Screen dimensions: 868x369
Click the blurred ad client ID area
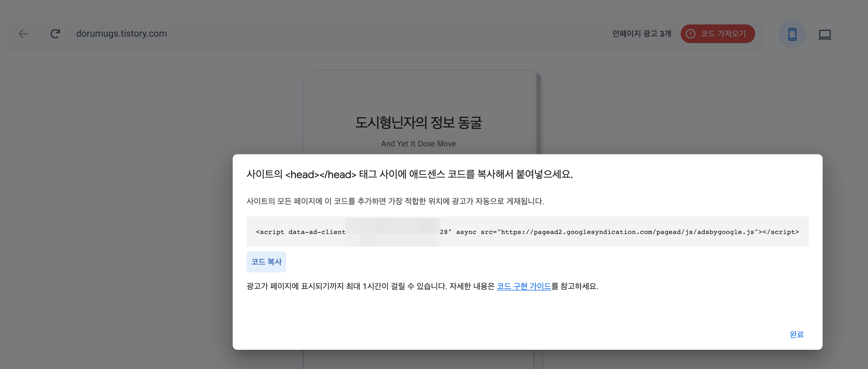(393, 232)
